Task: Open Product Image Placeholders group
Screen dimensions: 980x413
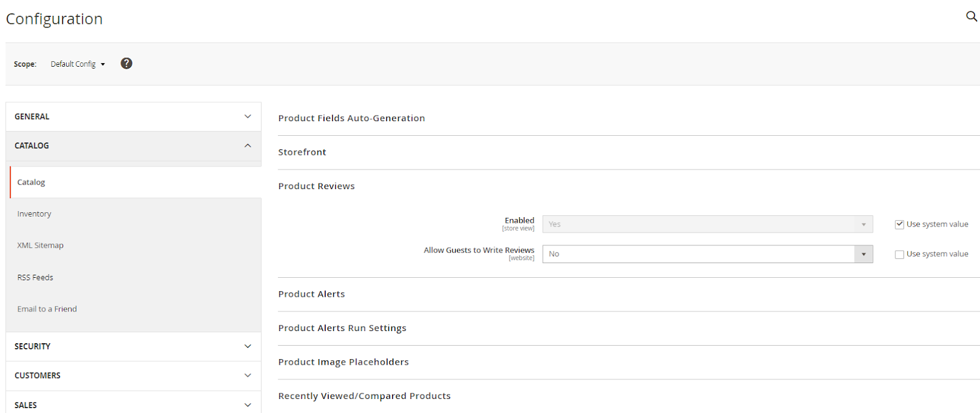Action: 343,362
